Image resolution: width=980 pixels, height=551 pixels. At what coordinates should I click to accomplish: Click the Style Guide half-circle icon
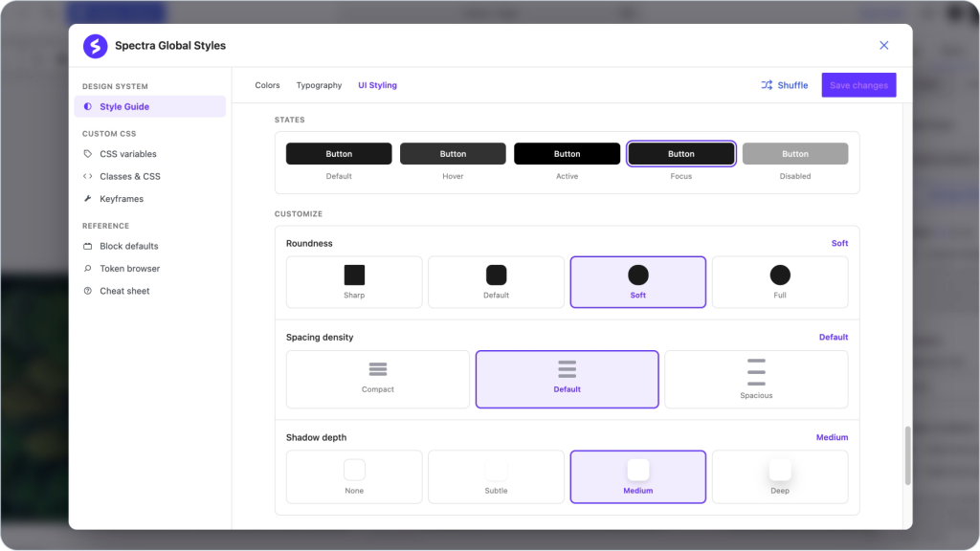[x=87, y=106]
